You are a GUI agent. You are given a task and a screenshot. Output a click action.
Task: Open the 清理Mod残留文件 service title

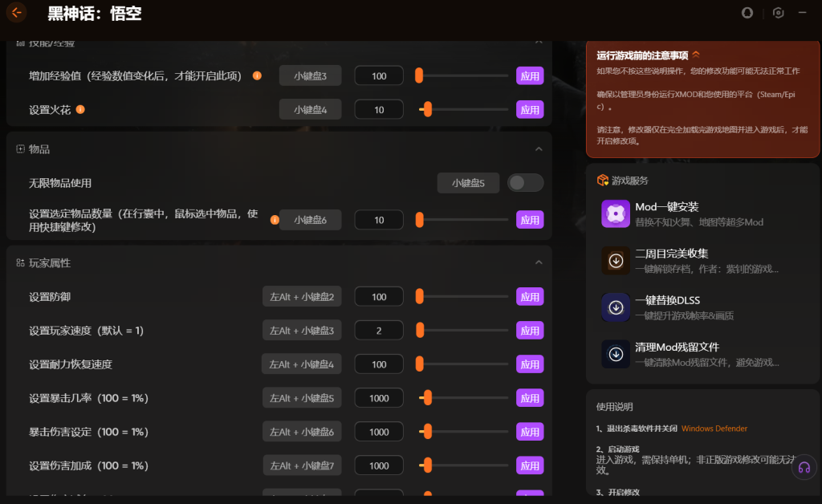point(677,347)
